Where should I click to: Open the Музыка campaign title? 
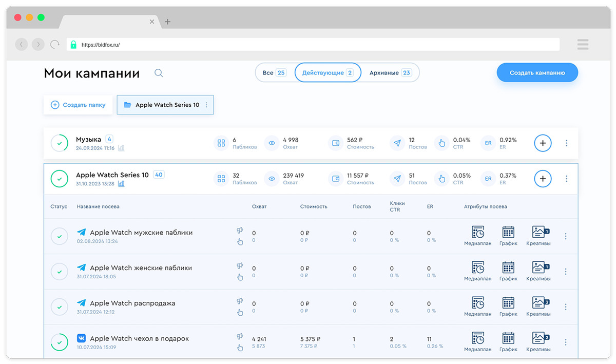point(88,139)
